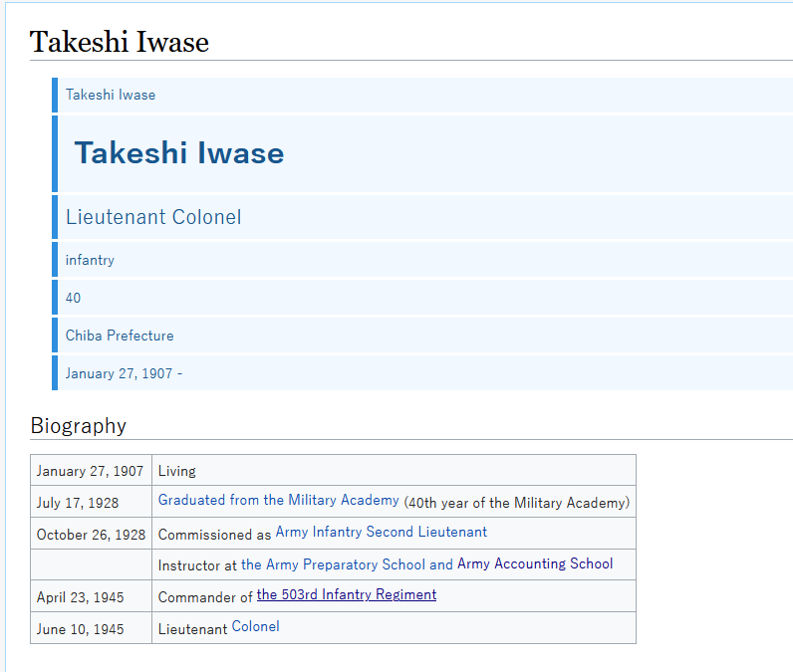The height and width of the screenshot is (672, 793).
Task: Click the large bold Takeshi Iwase infobox title
Action: click(x=179, y=153)
